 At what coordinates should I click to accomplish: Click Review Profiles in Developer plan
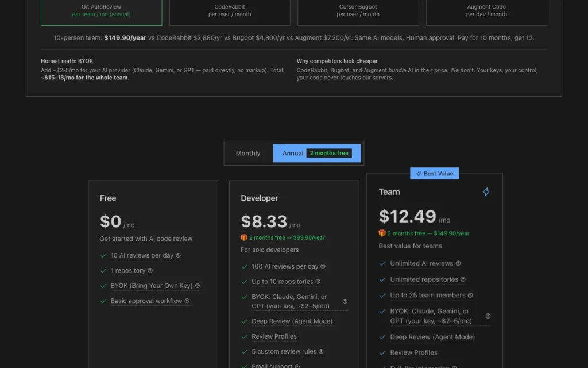tap(274, 336)
